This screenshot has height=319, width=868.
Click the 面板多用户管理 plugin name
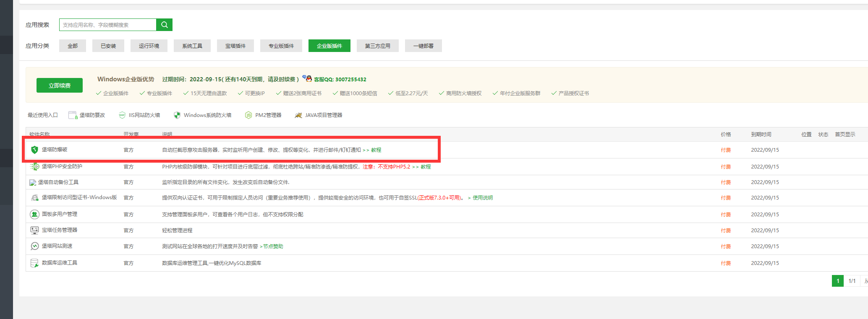click(x=60, y=214)
